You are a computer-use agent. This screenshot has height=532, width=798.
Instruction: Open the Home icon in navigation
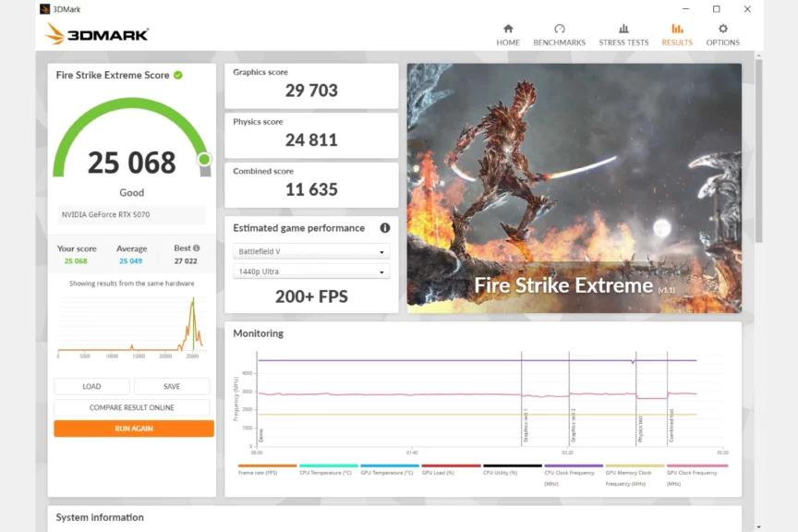(x=508, y=30)
